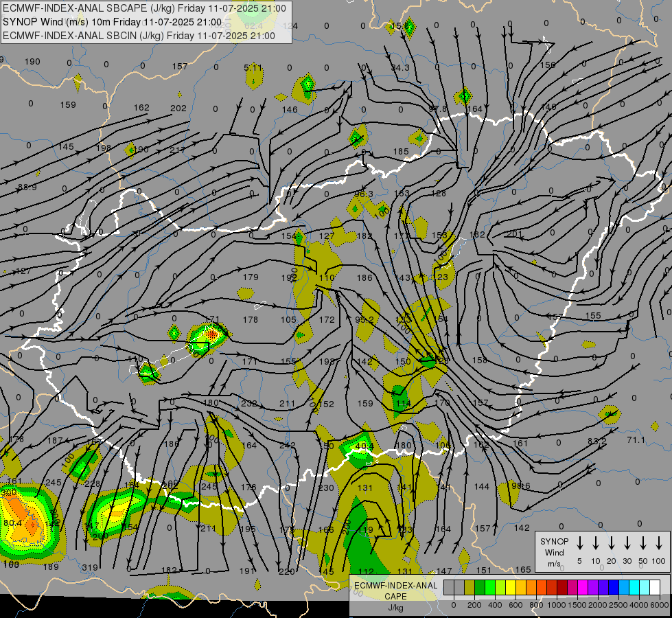Click the 95.2 value on the map

364,320
